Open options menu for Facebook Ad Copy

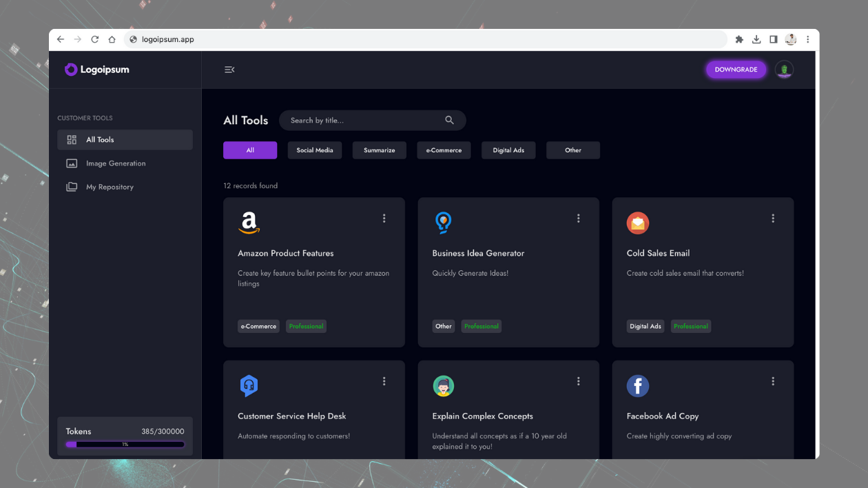[x=773, y=381]
